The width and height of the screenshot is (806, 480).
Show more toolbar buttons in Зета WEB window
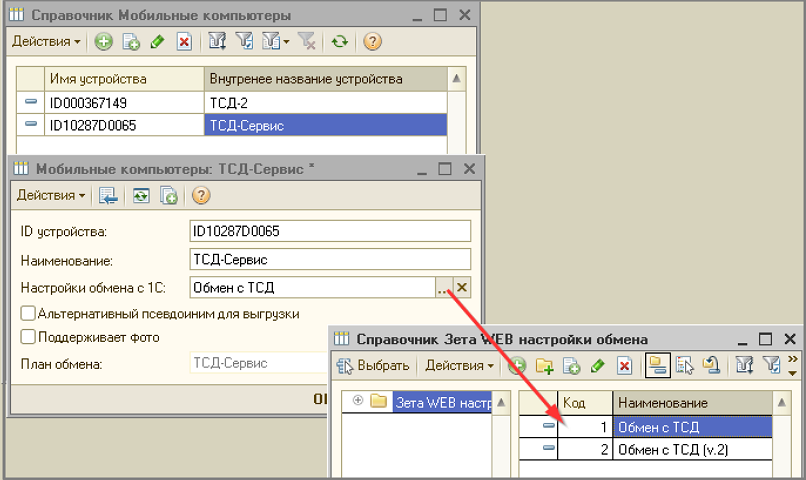coord(793,365)
